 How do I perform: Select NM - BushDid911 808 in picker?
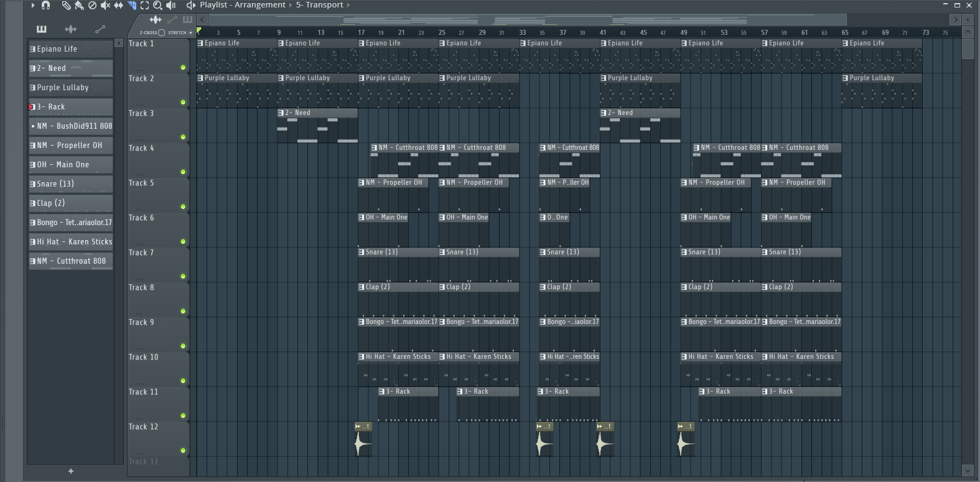(x=71, y=126)
